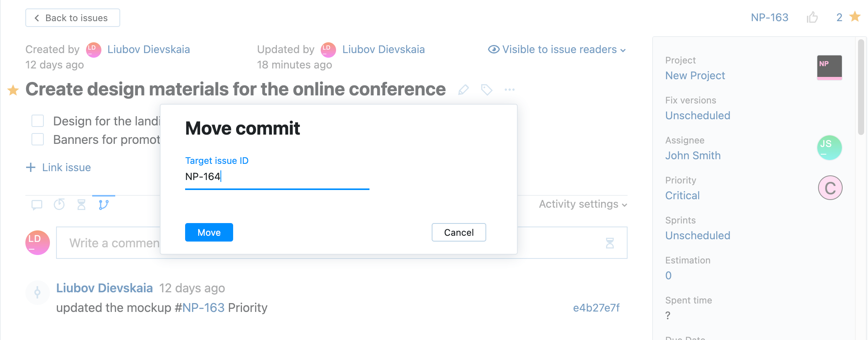Click the star icon beside issue title
Image resolution: width=868 pixels, height=340 pixels.
pos(13,90)
